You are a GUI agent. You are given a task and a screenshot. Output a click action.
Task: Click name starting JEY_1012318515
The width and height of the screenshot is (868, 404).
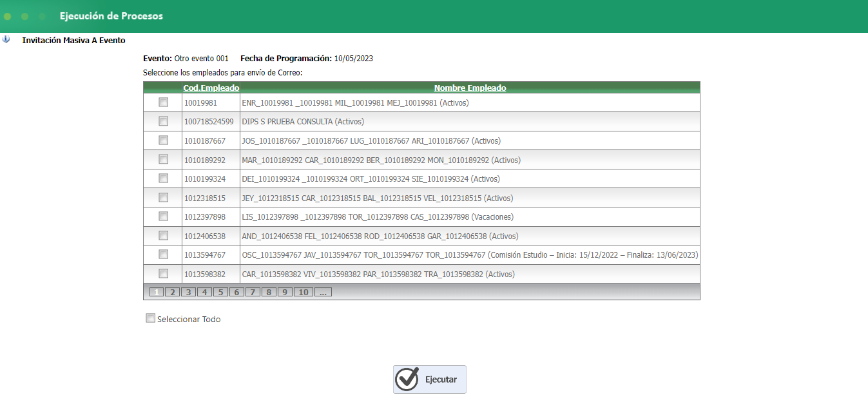click(x=378, y=198)
